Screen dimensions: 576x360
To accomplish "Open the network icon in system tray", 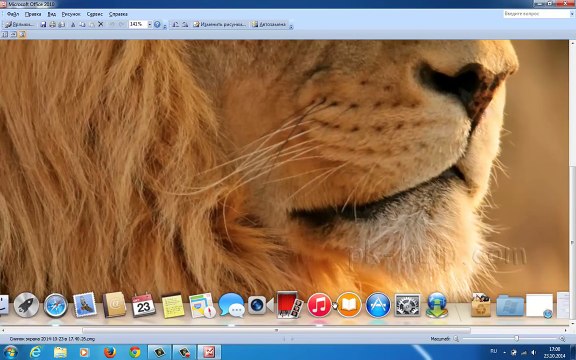I will pyautogui.click(x=524, y=352).
